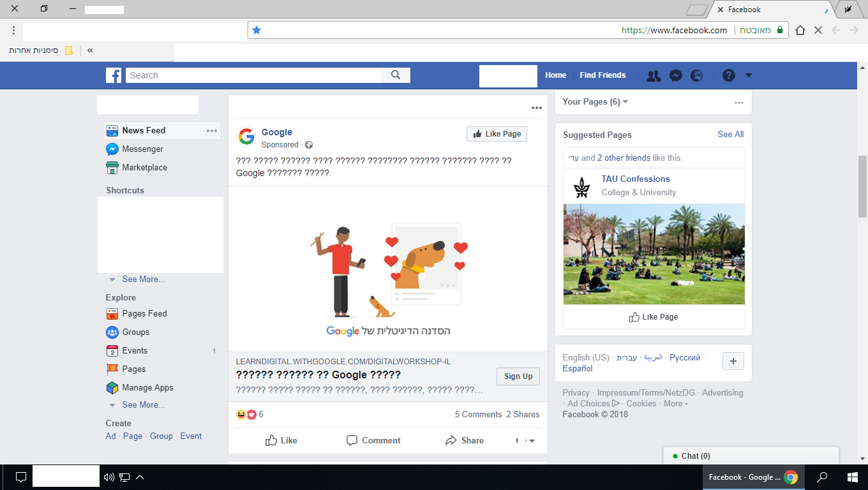Viewport: 868px width, 490px height.
Task: Open Your Pages panel ellipsis menu
Action: coord(739,102)
